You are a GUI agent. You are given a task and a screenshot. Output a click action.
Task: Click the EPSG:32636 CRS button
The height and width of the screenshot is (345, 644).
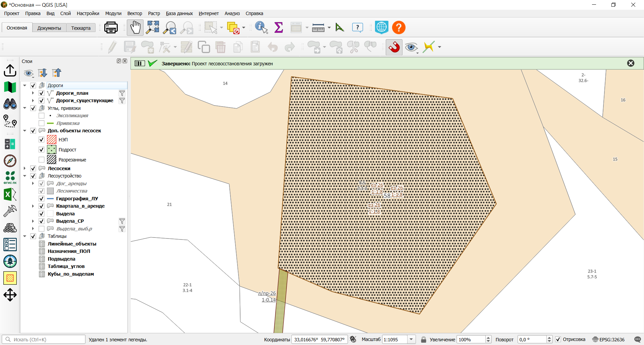pos(608,340)
